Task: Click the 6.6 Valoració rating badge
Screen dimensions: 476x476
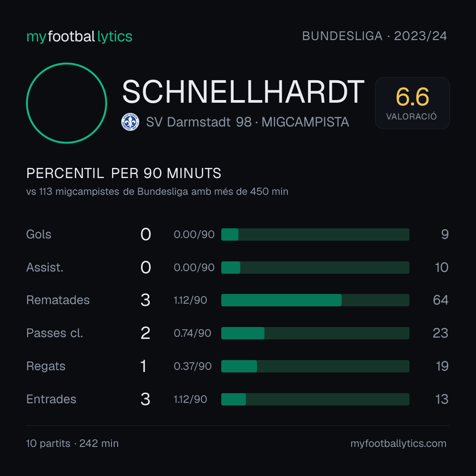Action: [412, 103]
